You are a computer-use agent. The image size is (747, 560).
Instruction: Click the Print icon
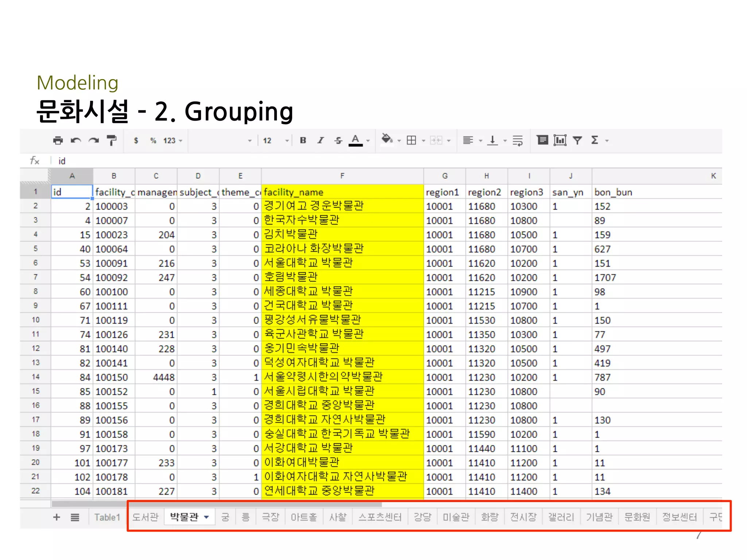coord(58,140)
